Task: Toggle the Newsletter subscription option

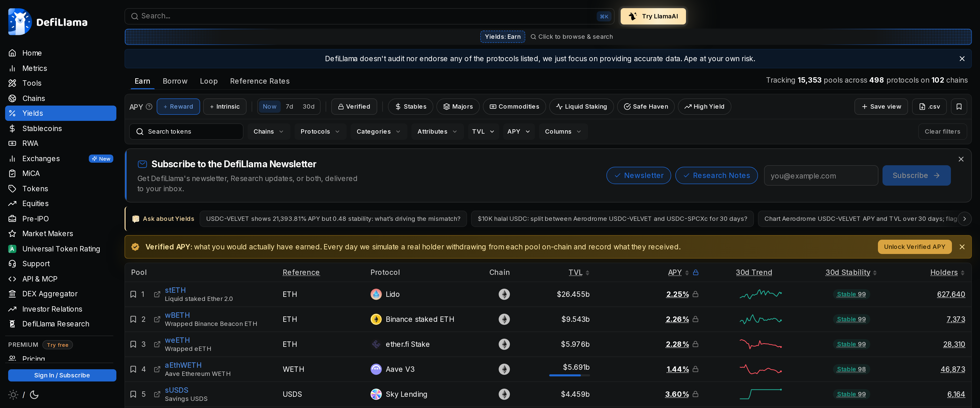Action: tap(638, 176)
